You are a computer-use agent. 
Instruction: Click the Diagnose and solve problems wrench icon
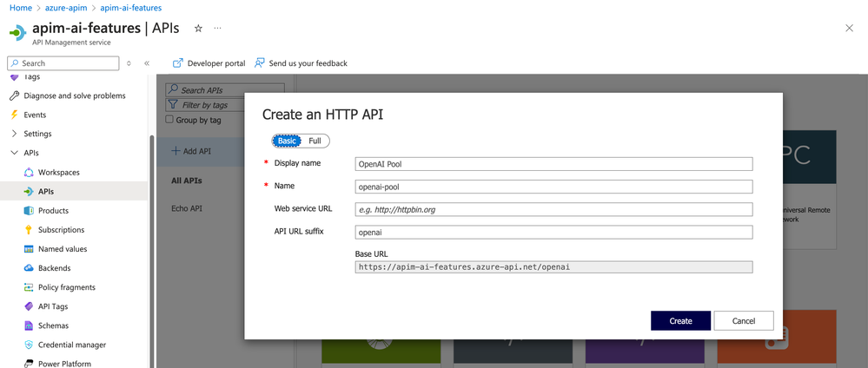click(15, 95)
